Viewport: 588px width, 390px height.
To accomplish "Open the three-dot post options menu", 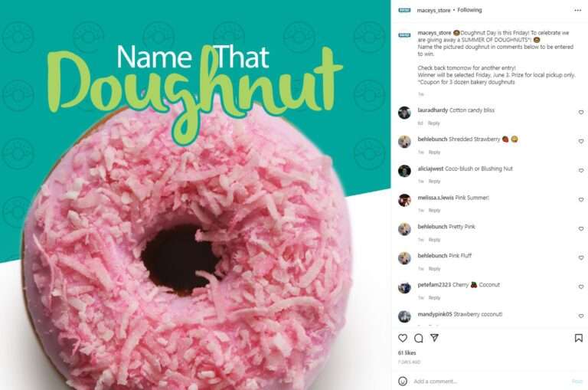I will point(577,10).
